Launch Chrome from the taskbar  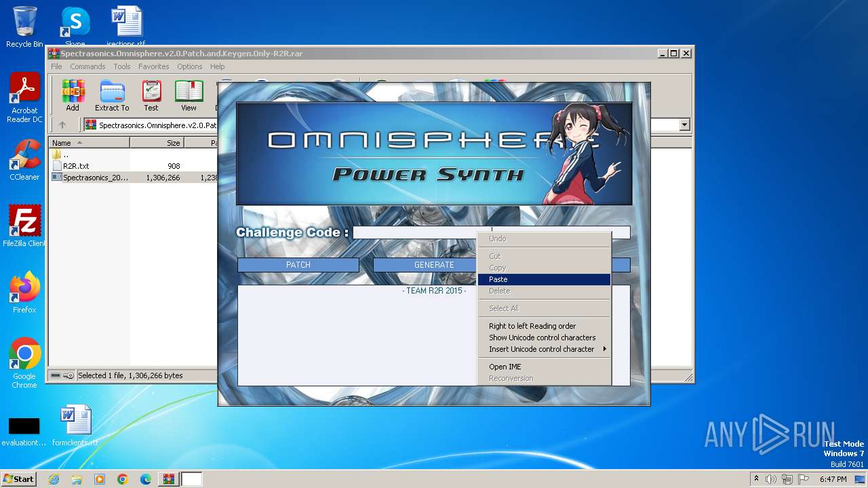point(123,479)
